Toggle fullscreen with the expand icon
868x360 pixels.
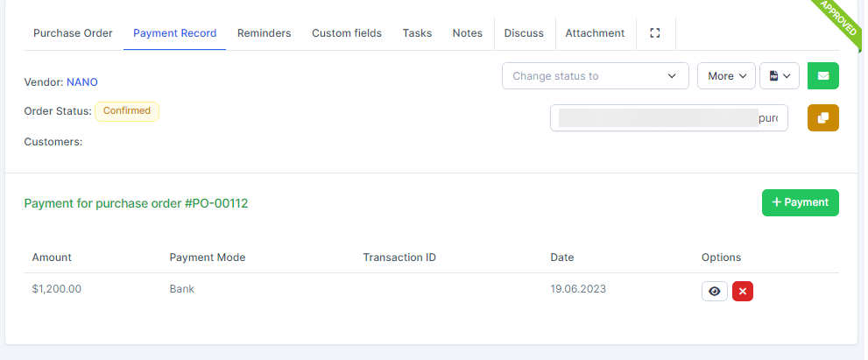click(x=654, y=33)
